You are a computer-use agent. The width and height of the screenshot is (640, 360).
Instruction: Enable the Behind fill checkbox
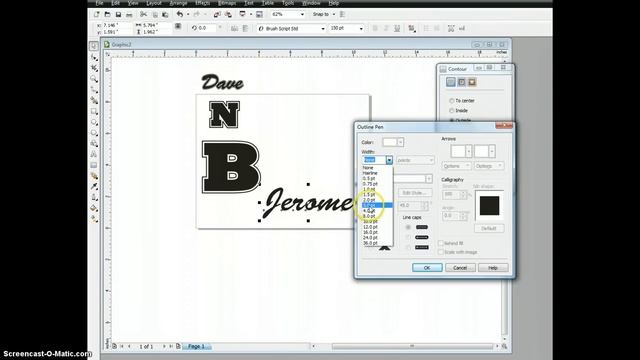click(441, 243)
